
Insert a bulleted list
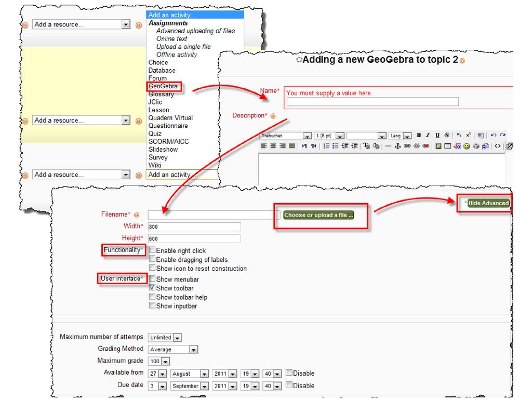point(335,146)
